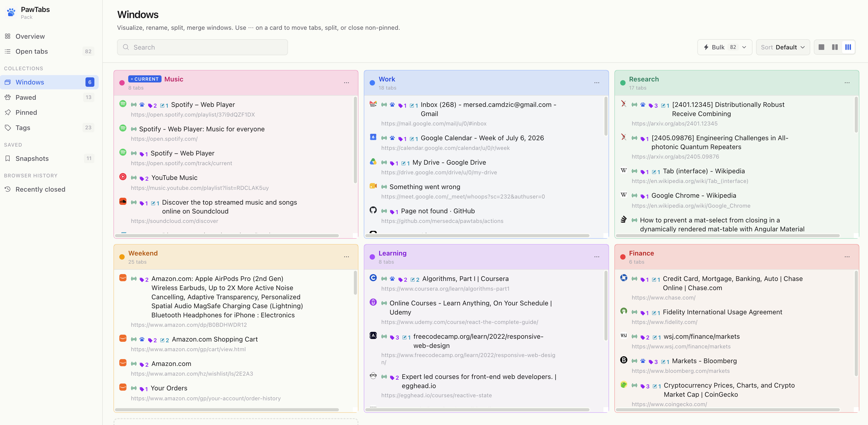Switch to two-column layout view
Image resolution: width=868 pixels, height=425 pixels.
835,47
